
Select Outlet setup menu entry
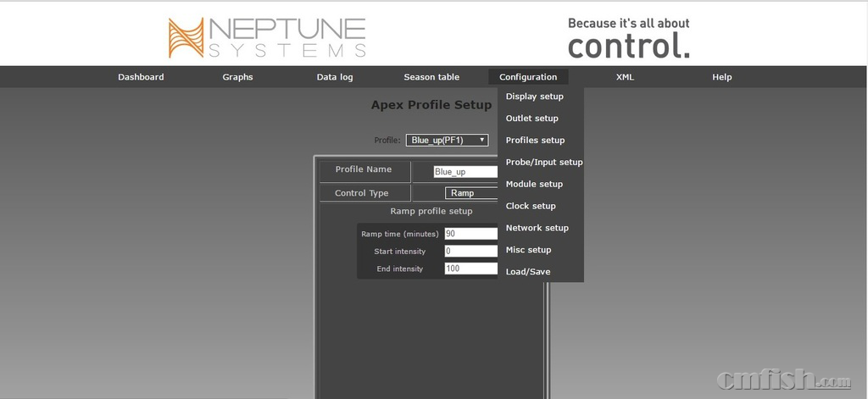click(531, 119)
